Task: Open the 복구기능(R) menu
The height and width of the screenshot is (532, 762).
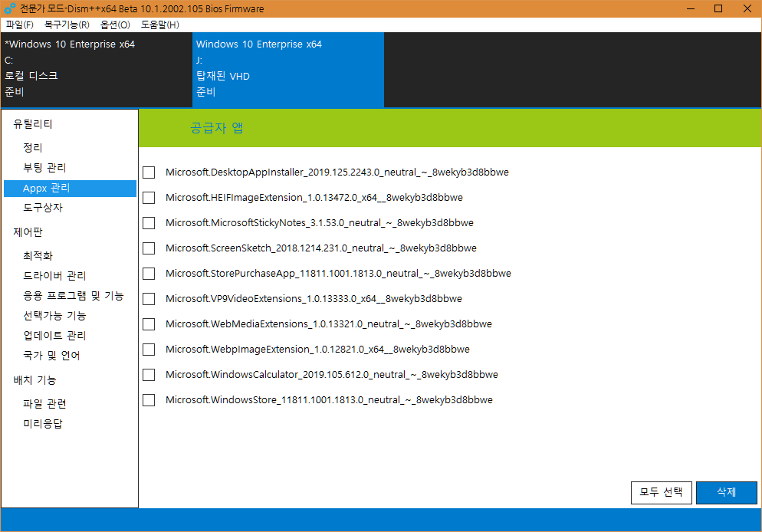Action: 67,25
